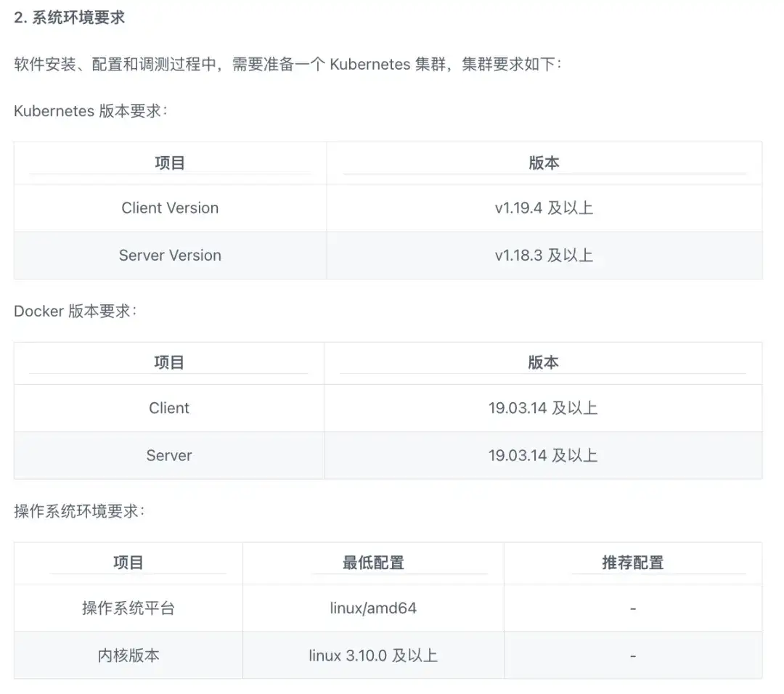This screenshot has height=694, width=784.
Task: Select the Kubernetes 版本要求 label
Action: (x=91, y=111)
